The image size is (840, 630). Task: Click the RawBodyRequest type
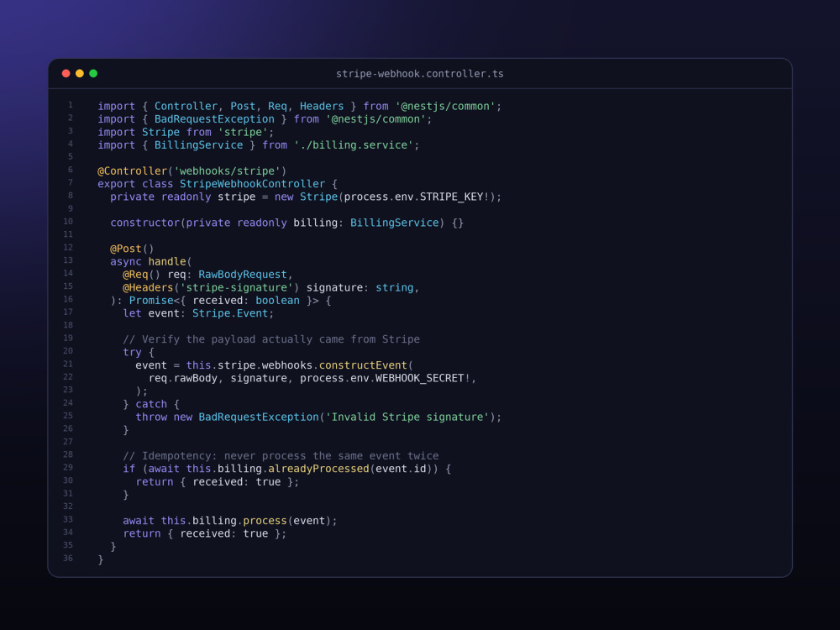point(243,275)
